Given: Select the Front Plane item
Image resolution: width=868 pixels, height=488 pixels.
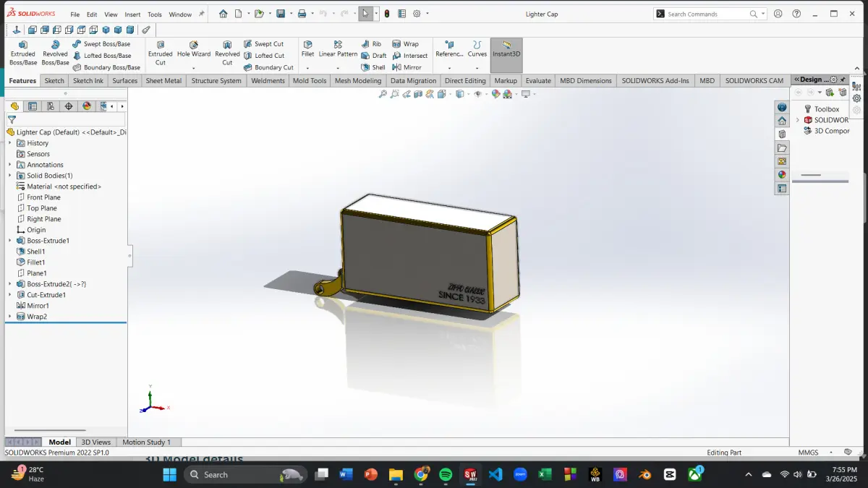Looking at the screenshot, I should click(43, 197).
